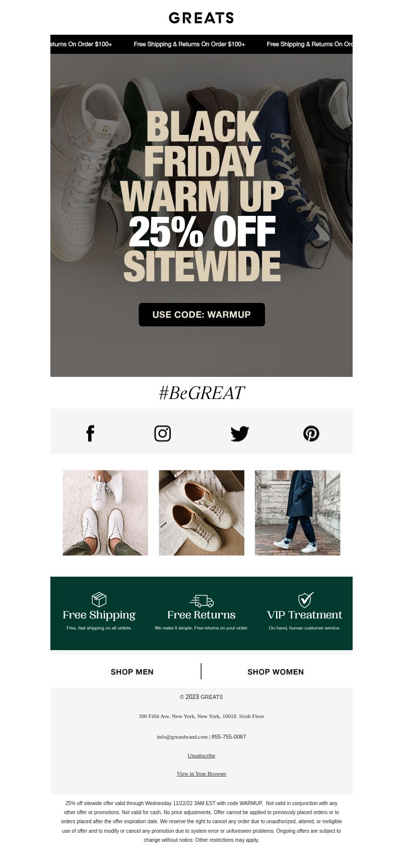
Task: Open the Facebook icon link
Action: click(90, 433)
